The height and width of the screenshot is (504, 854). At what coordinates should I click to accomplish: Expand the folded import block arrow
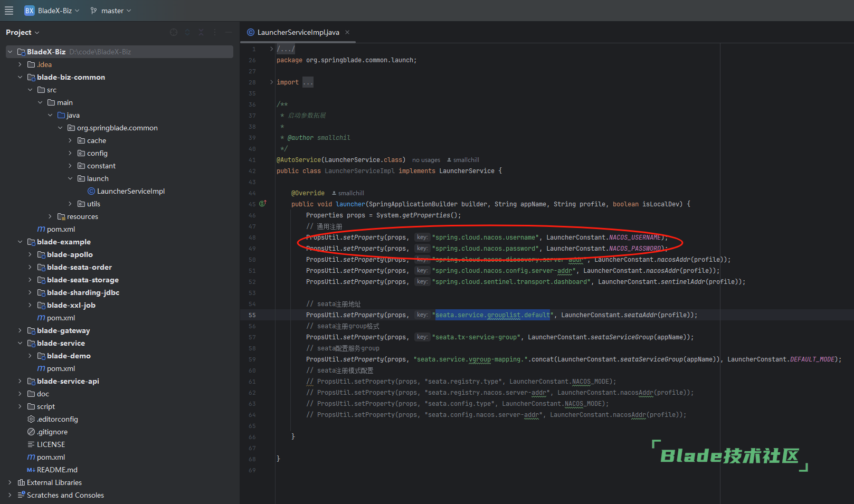(x=272, y=82)
